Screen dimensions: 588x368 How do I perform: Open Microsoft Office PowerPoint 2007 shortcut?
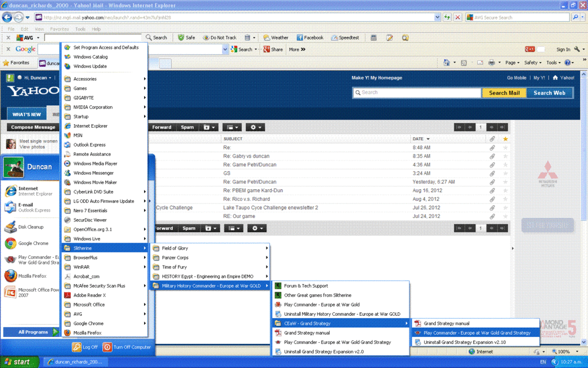[x=31, y=293]
